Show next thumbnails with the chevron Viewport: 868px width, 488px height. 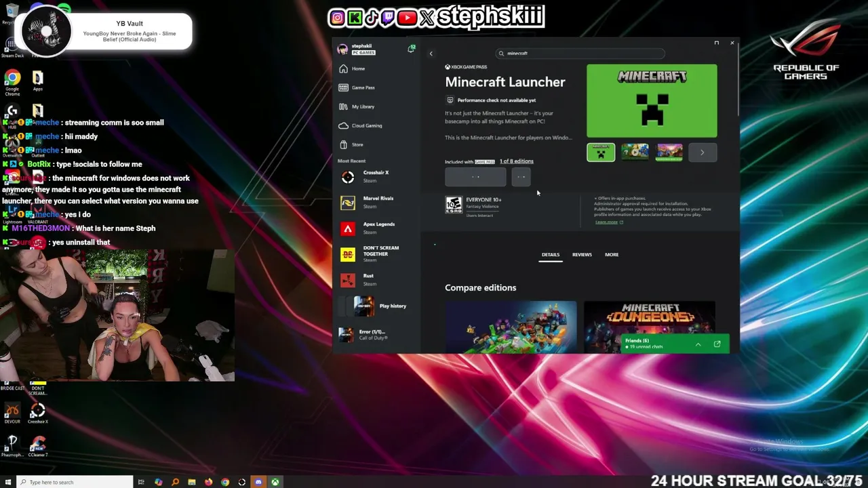(x=703, y=152)
